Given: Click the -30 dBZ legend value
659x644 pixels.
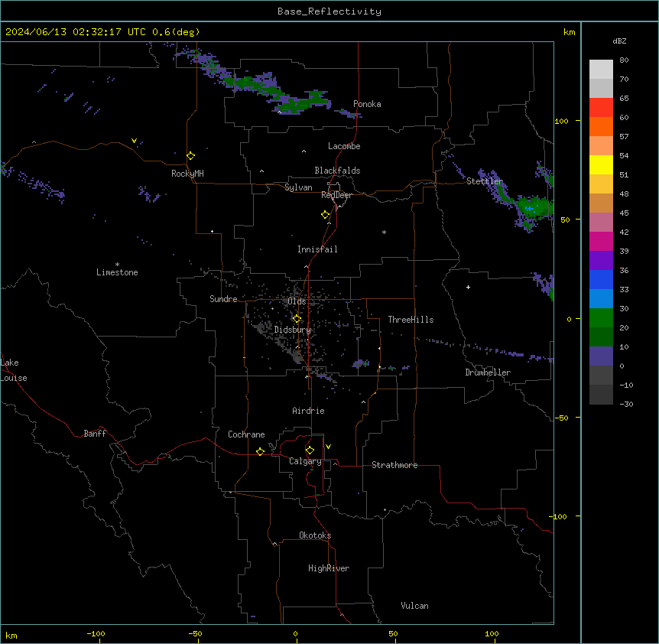Looking at the screenshot, I should pos(626,404).
